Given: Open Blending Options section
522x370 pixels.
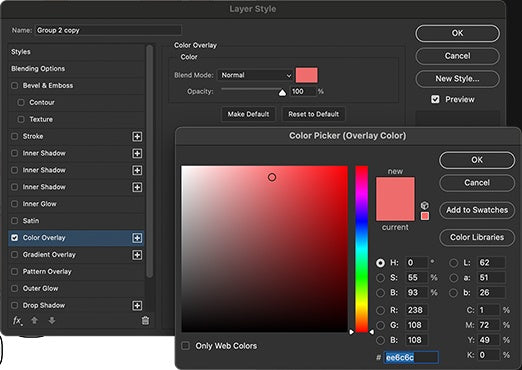Looking at the screenshot, I should click(x=76, y=69).
